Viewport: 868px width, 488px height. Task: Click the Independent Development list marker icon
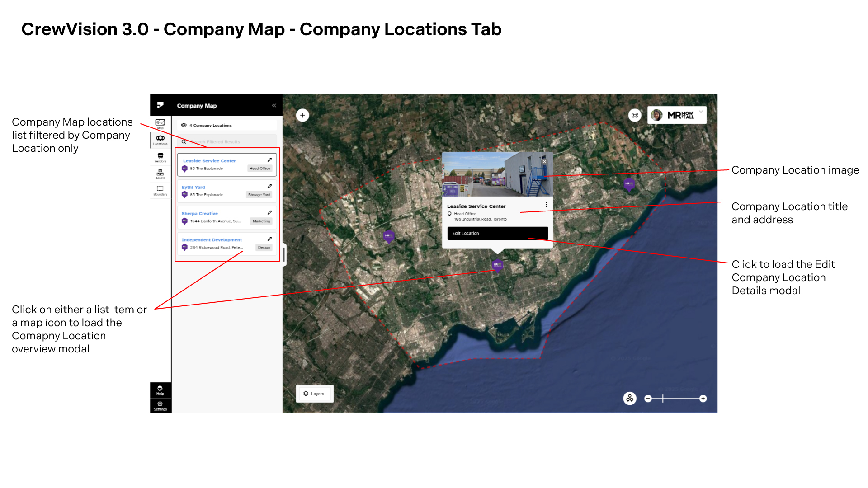(184, 248)
